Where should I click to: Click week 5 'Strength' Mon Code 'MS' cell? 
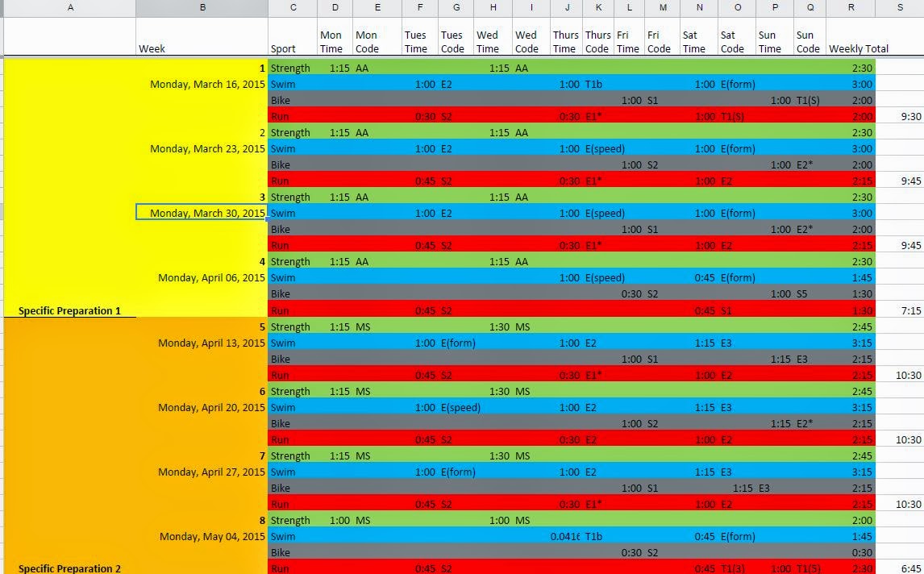(x=377, y=327)
